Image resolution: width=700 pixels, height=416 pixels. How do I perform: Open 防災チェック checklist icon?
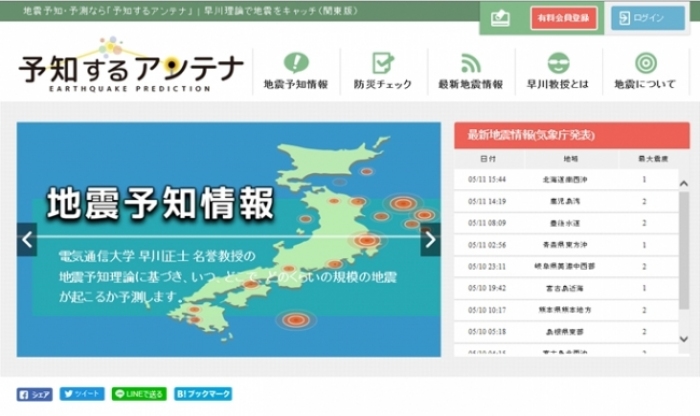(382, 62)
